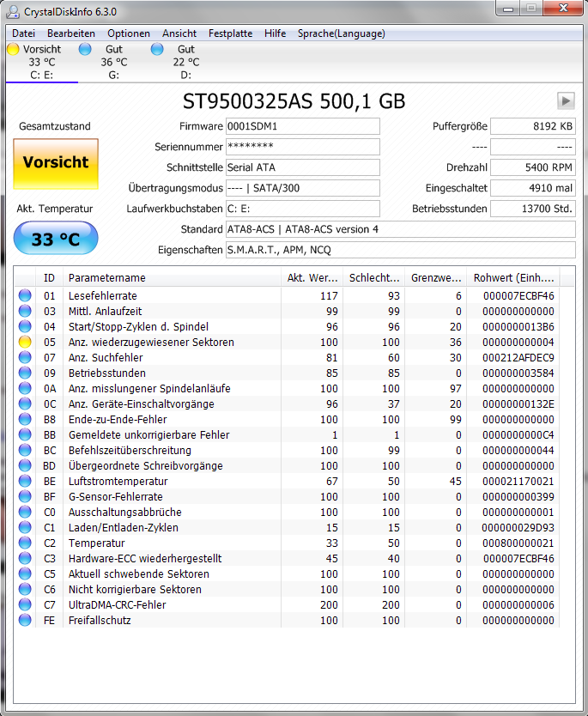Click the Seriennummer field
Image resolution: width=588 pixels, height=716 pixels.
tap(303, 147)
